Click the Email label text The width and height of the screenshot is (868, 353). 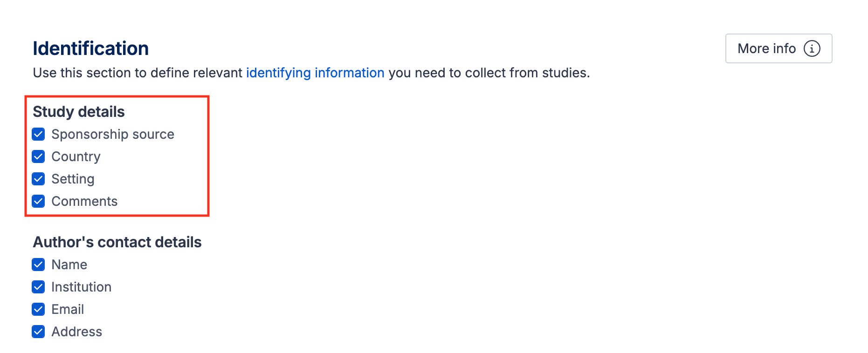tap(68, 310)
